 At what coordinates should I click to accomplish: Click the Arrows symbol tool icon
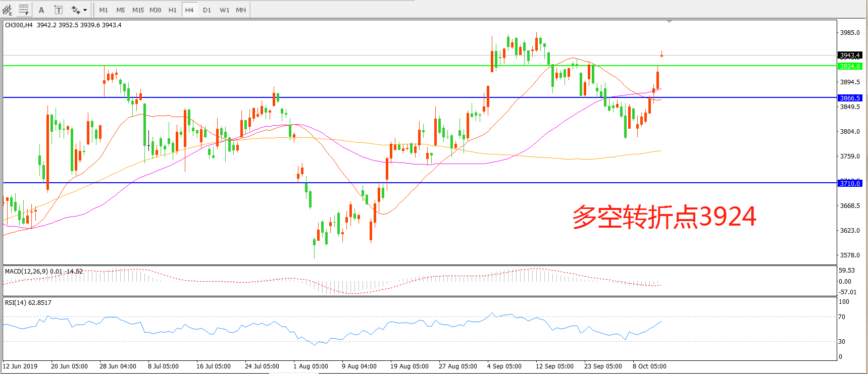pyautogui.click(x=75, y=10)
